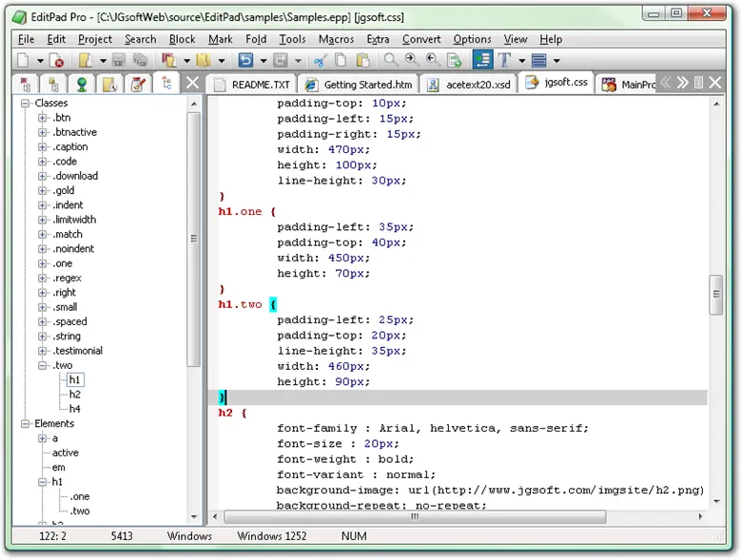
Task: Select h2 under .two in tree
Action: (74, 395)
